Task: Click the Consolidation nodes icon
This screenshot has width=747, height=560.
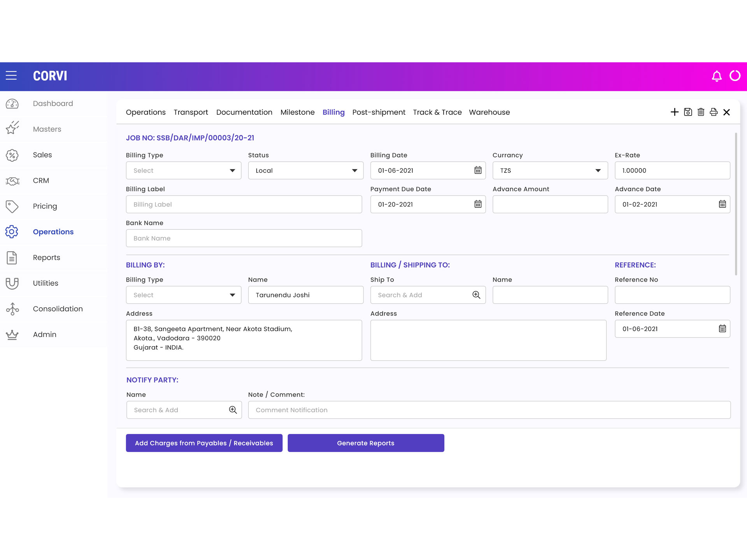Action: 12,309
